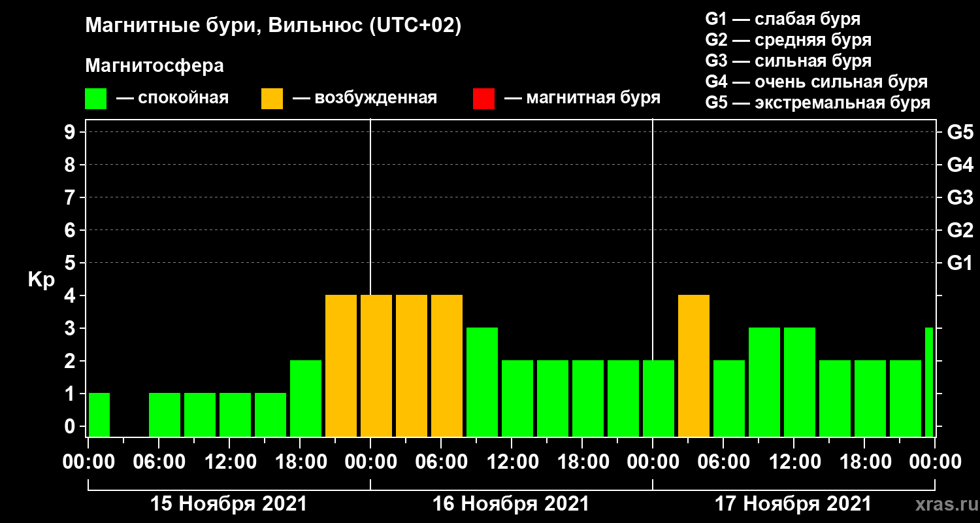Click the date label '17 Ноября 2021'
This screenshot has height=523, width=980.
(x=793, y=504)
